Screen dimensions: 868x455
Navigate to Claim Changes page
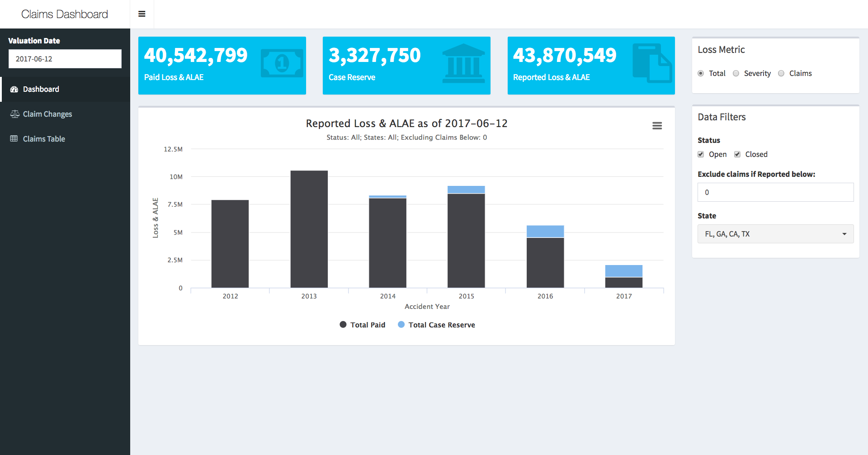47,114
